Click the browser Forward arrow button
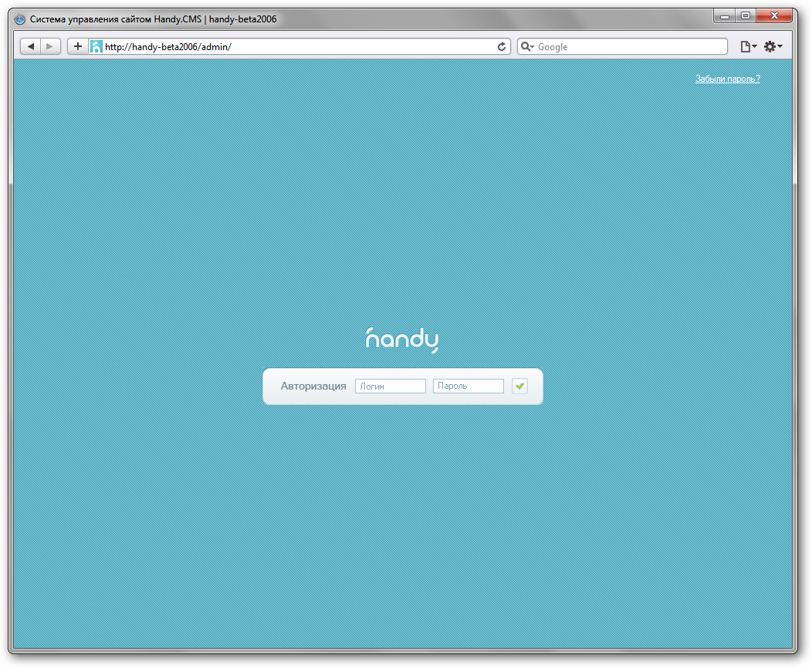The height and width of the screenshot is (668, 812). [50, 47]
